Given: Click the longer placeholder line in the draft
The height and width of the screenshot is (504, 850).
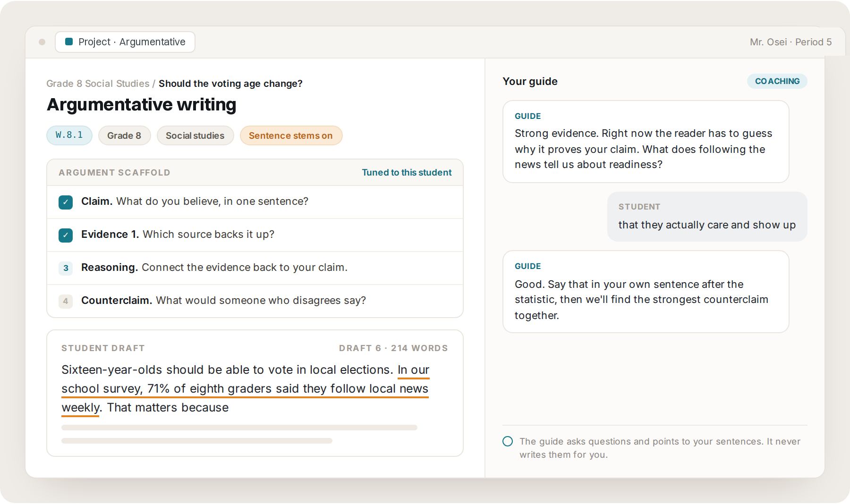Looking at the screenshot, I should pos(239,428).
